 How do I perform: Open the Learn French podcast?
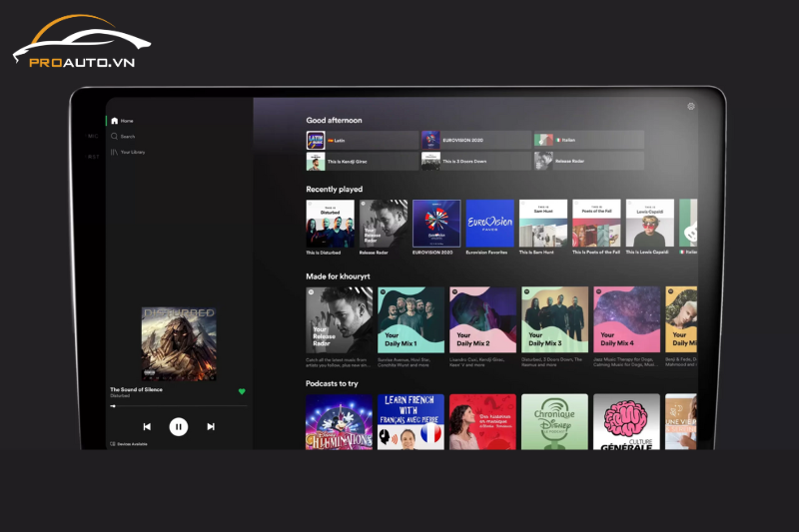coord(410,422)
